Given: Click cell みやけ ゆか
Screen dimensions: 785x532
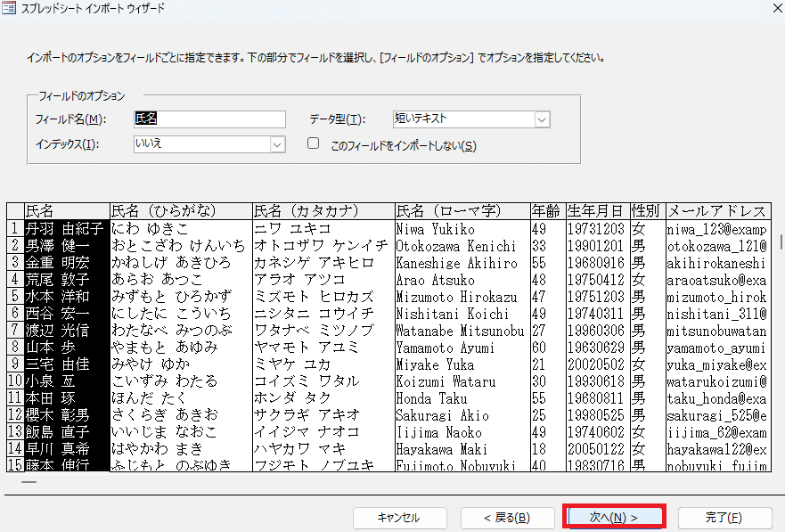Looking at the screenshot, I should pos(181,364).
